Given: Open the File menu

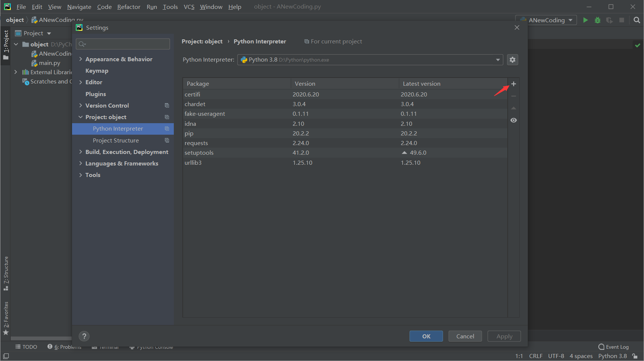Looking at the screenshot, I should (21, 7).
